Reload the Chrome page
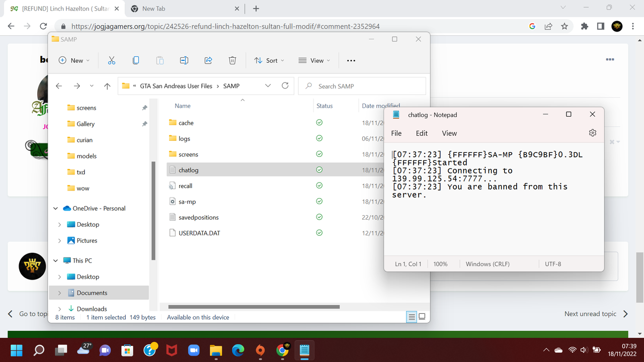Screen dimensions: 644x362 (44, 26)
